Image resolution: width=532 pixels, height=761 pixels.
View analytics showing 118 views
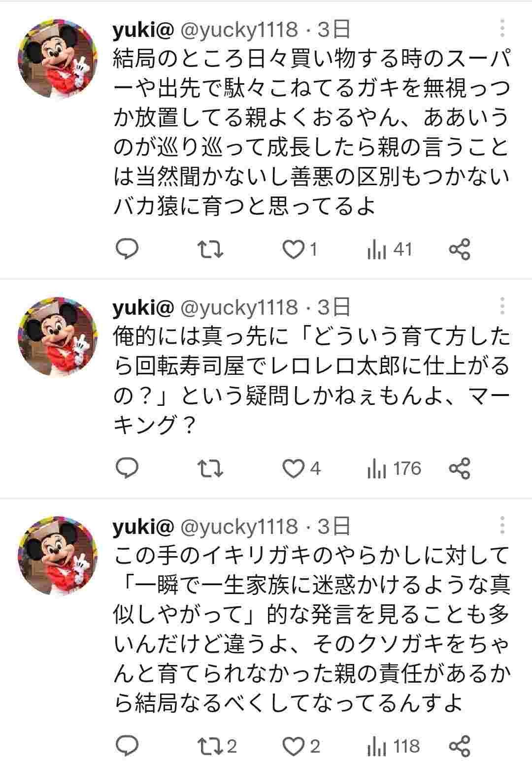[393, 746]
